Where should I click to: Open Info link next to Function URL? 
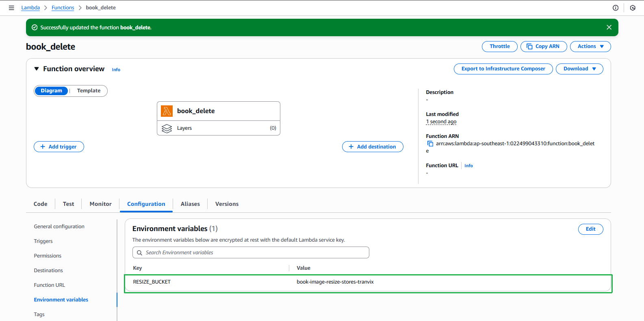(468, 166)
